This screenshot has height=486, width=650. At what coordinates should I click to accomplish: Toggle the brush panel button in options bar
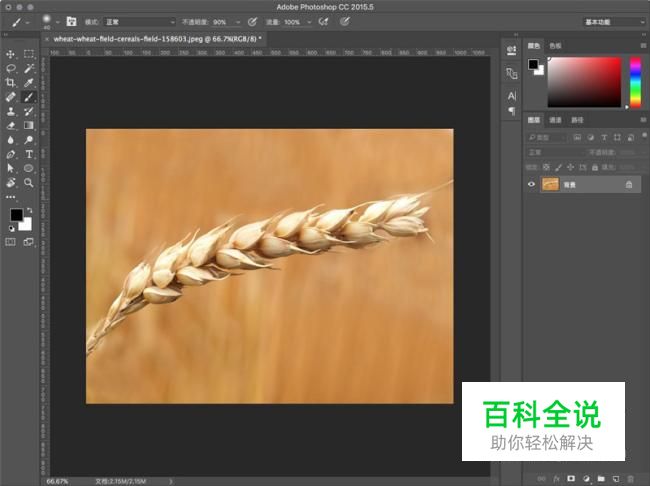pos(71,21)
